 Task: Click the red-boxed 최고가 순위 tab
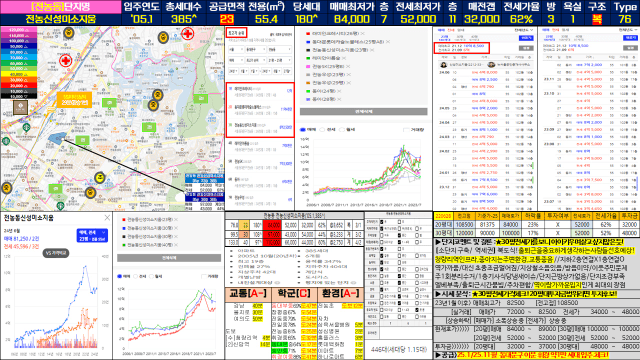[236, 33]
